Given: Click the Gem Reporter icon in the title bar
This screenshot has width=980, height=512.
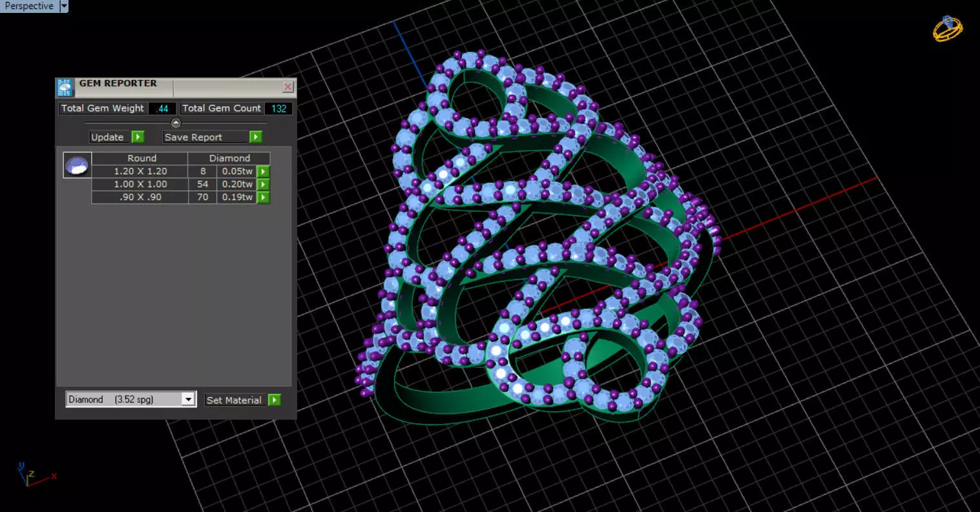Looking at the screenshot, I should (x=65, y=87).
